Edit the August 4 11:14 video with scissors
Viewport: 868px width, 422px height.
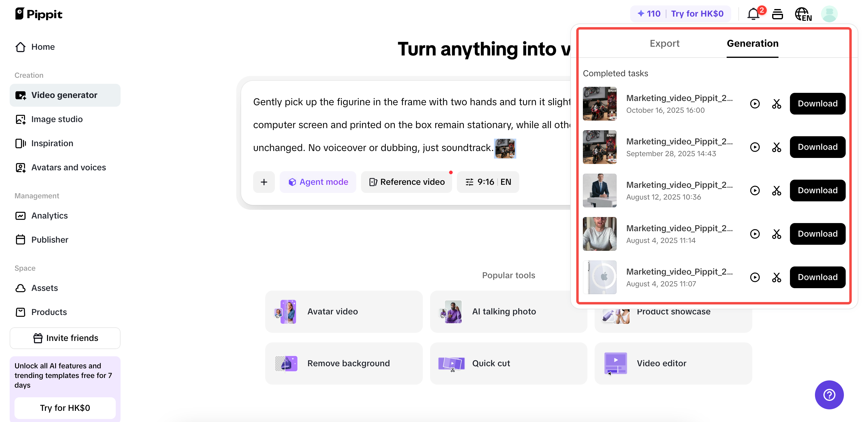pyautogui.click(x=776, y=234)
